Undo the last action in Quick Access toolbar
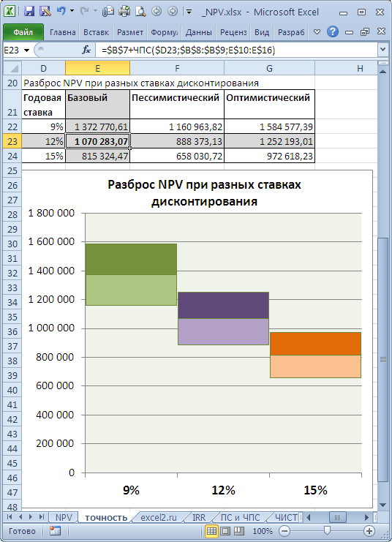Screen dimensions: 392x542 coord(61,12)
